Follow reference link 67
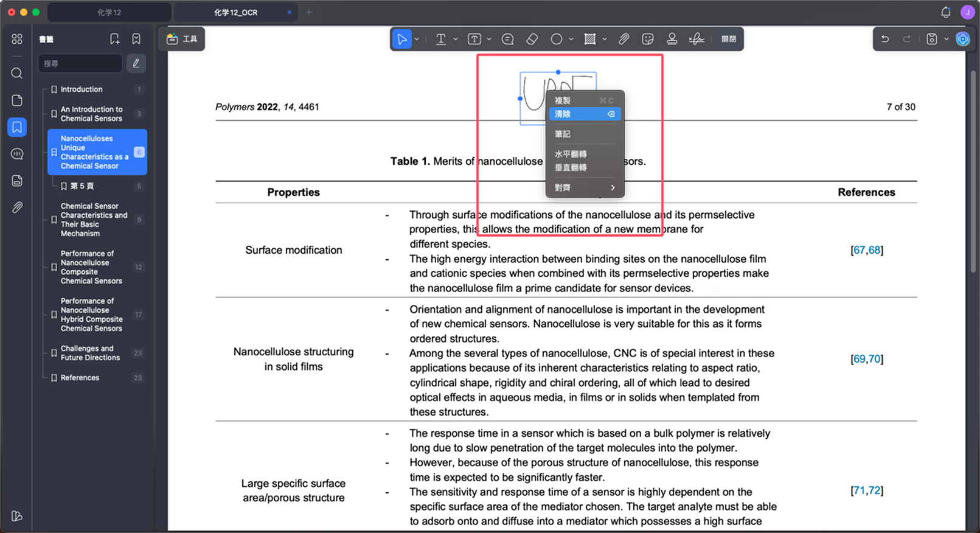The height and width of the screenshot is (533, 980). (859, 250)
